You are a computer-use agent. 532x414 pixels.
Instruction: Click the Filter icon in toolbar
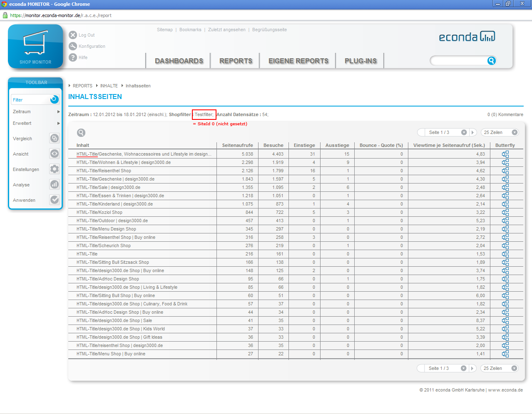click(x=54, y=99)
